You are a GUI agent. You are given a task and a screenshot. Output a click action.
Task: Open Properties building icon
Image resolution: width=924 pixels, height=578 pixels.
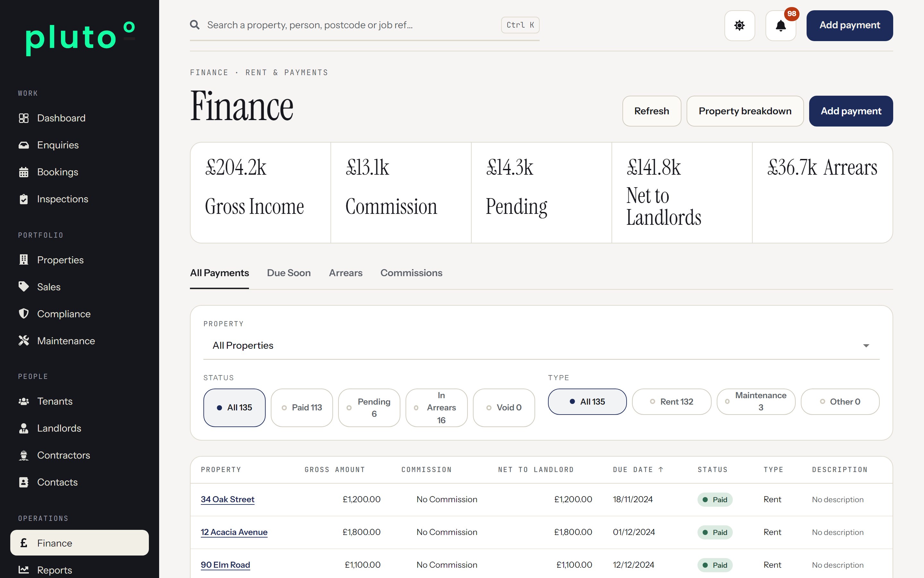[x=24, y=260]
